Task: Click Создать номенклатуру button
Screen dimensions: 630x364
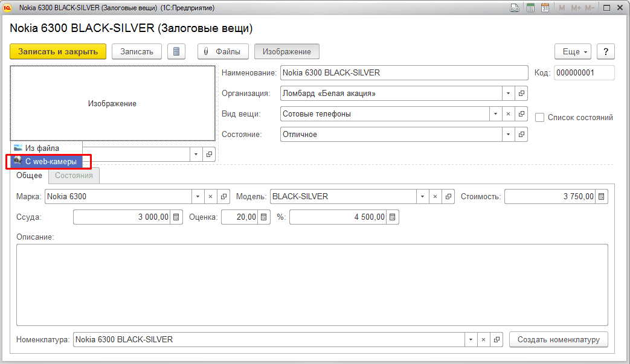Action: tap(559, 339)
